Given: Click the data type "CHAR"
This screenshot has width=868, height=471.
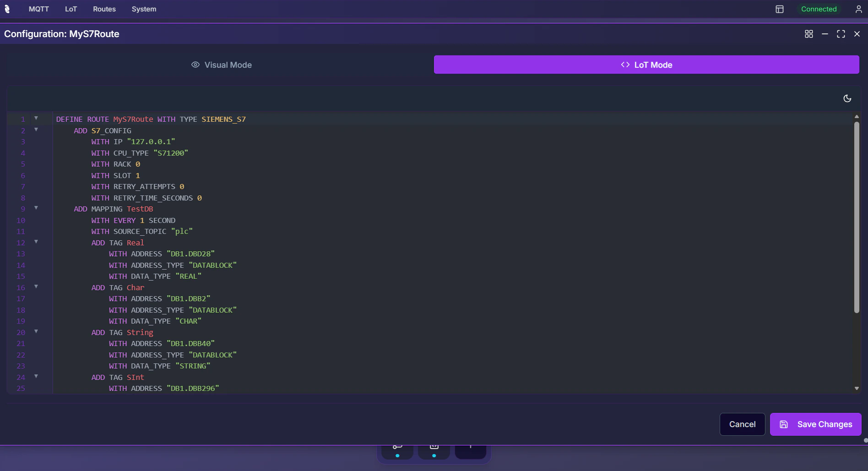Looking at the screenshot, I should (x=188, y=321).
